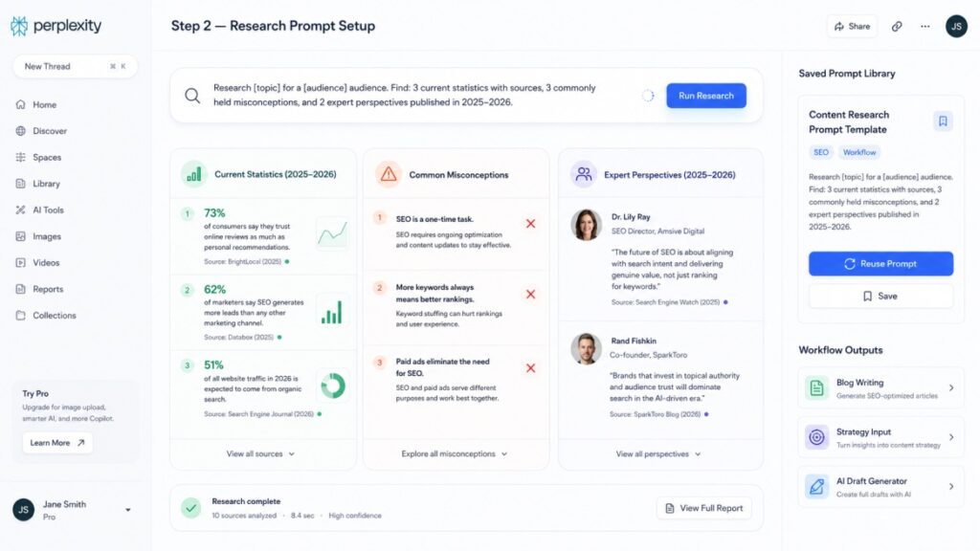Expand the Strategy Input chevron
Image resolution: width=980 pixels, height=551 pixels.
click(x=951, y=437)
